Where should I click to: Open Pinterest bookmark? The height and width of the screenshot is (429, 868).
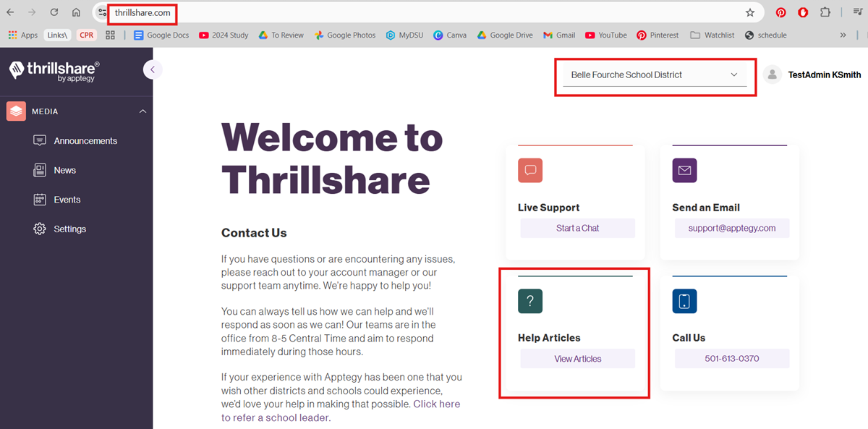[x=658, y=35]
